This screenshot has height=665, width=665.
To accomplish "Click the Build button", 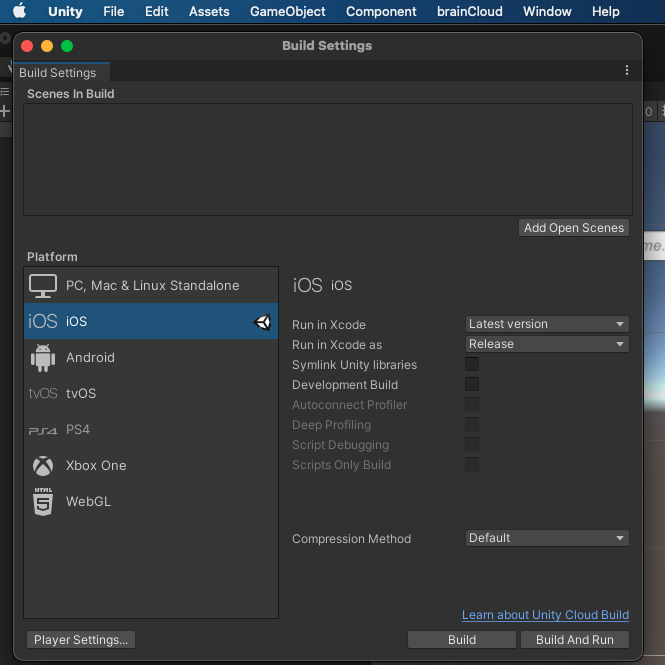I will pyautogui.click(x=462, y=640).
